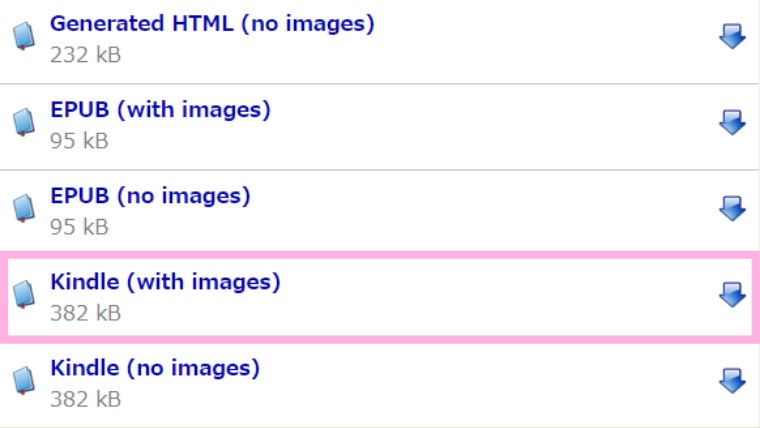The image size is (760, 428).
Task: Download Kindle (with images) using its arrow icon
Action: 732,295
